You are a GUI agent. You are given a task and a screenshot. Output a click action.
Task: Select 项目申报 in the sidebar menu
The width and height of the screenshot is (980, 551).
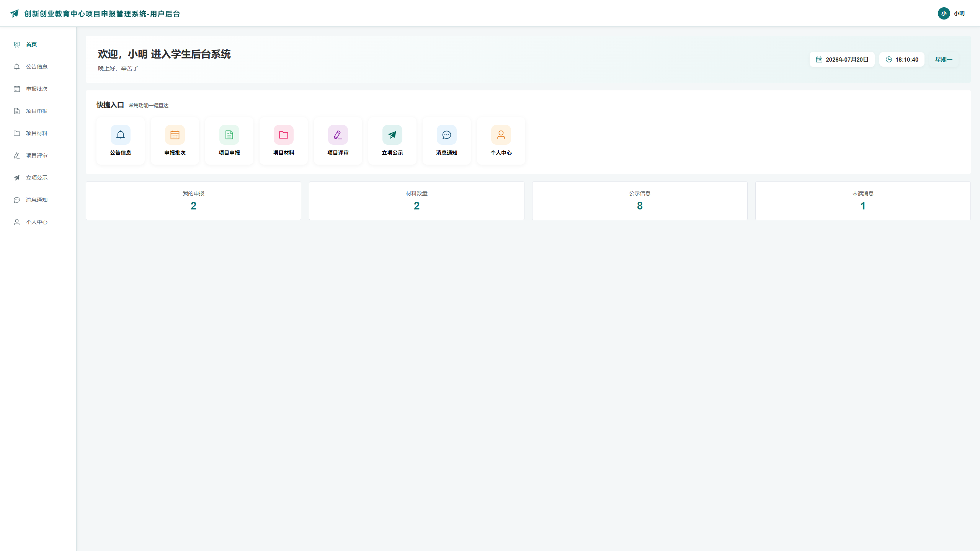click(38, 111)
